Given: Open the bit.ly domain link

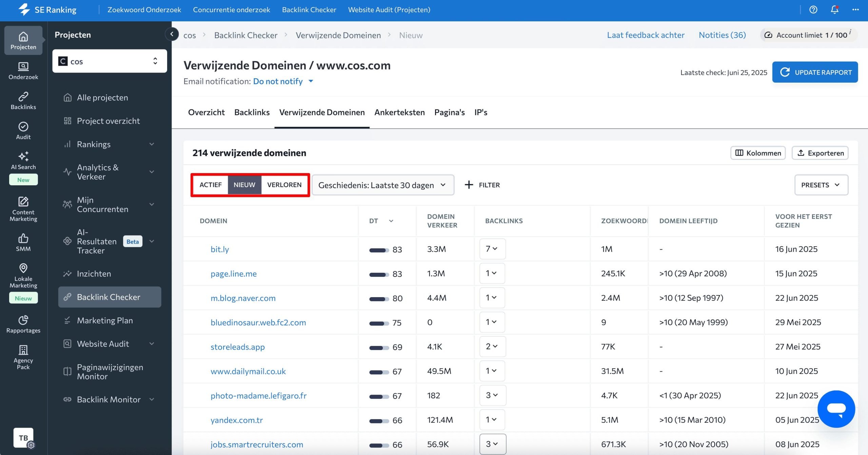Looking at the screenshot, I should [220, 249].
